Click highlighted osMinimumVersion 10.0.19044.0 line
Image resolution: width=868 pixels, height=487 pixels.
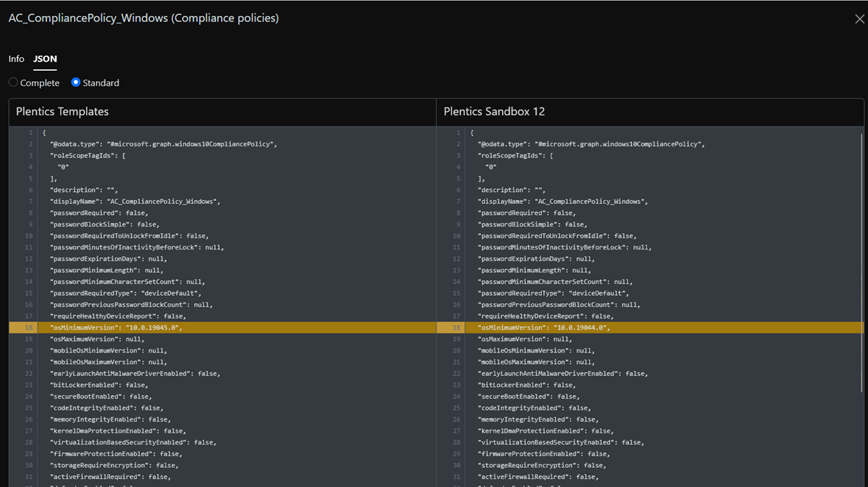tap(543, 327)
